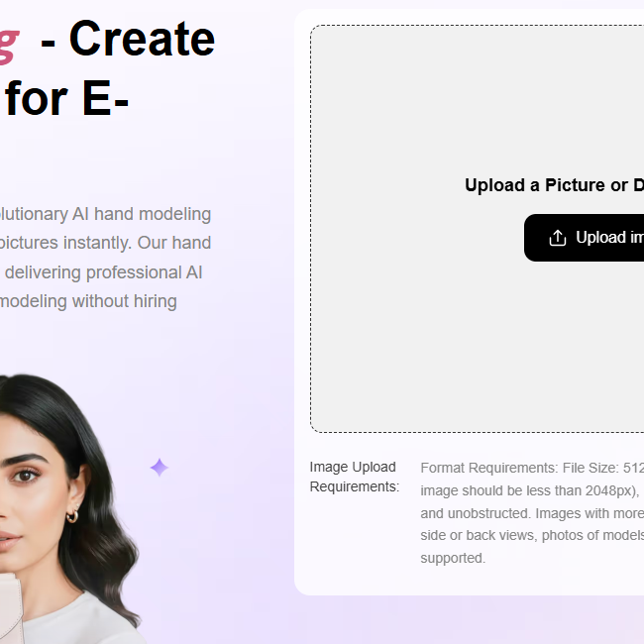Image resolution: width=644 pixels, height=644 pixels.
Task: Click the black Upload image button label
Action: pos(609,238)
